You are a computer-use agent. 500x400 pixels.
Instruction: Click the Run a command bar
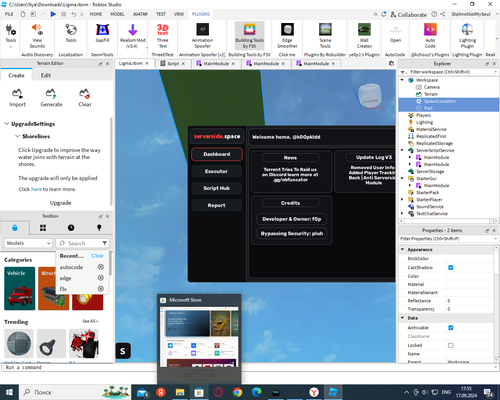coord(250,367)
